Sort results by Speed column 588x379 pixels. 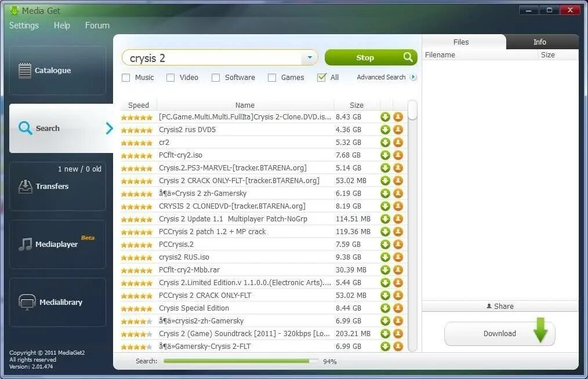pos(139,105)
